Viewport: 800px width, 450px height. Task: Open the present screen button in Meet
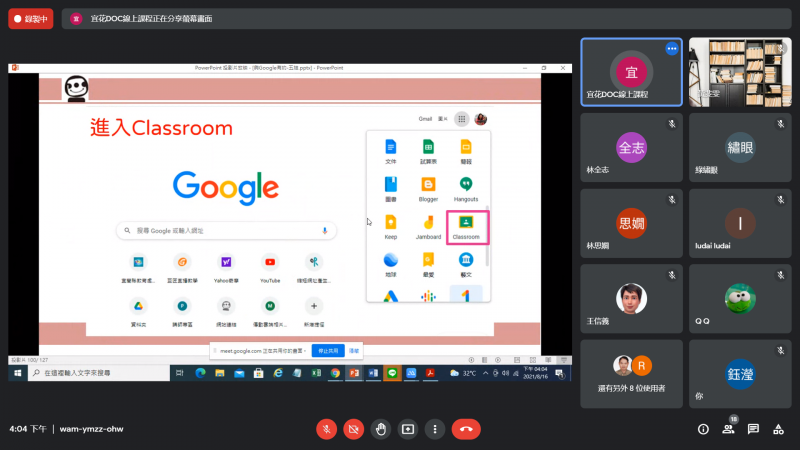pyautogui.click(x=408, y=429)
